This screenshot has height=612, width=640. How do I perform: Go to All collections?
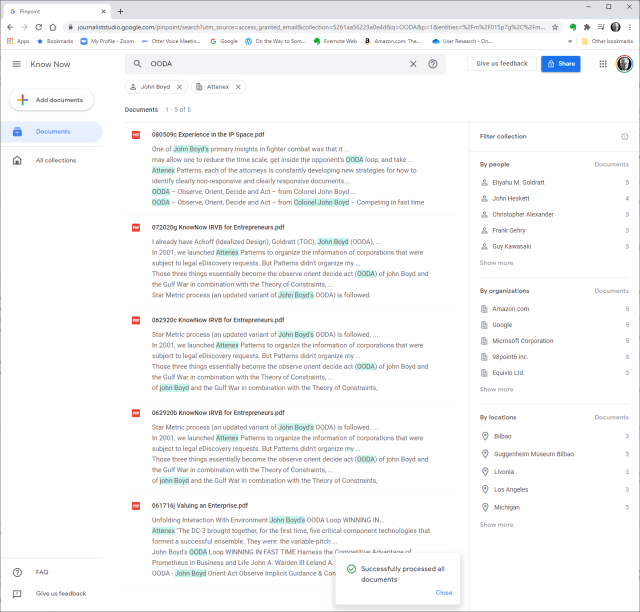click(55, 160)
